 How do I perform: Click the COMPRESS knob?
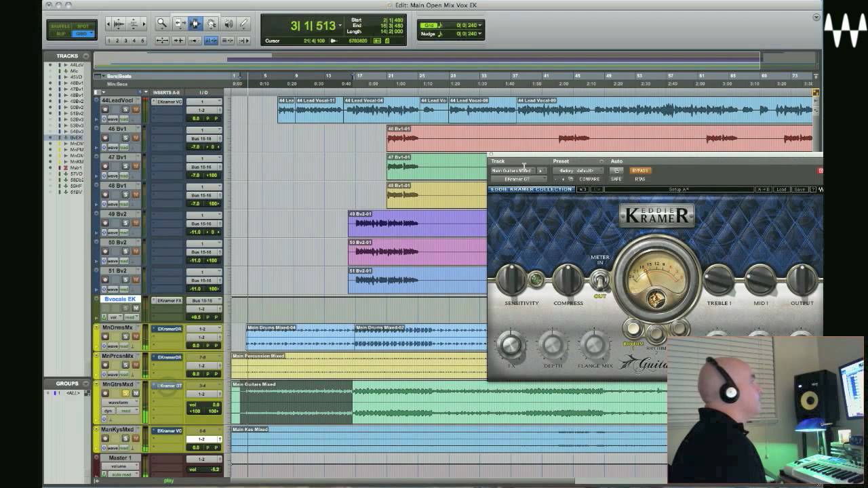click(x=568, y=279)
